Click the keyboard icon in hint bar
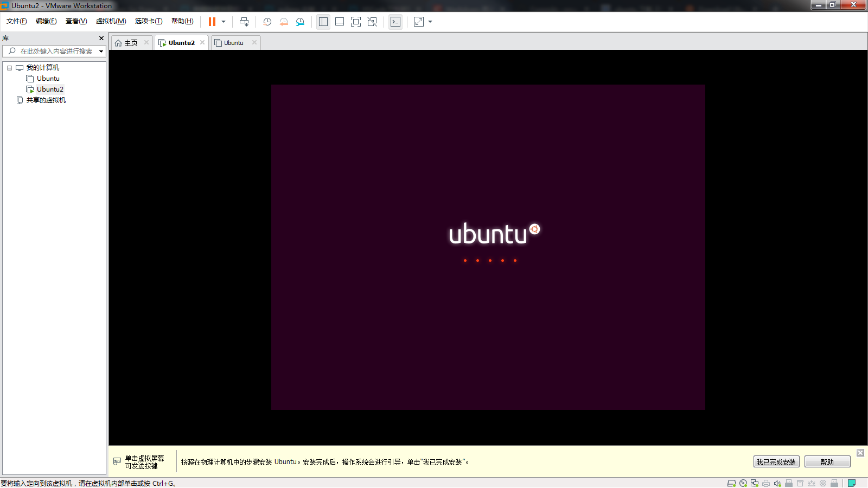The image size is (868, 488). click(117, 461)
